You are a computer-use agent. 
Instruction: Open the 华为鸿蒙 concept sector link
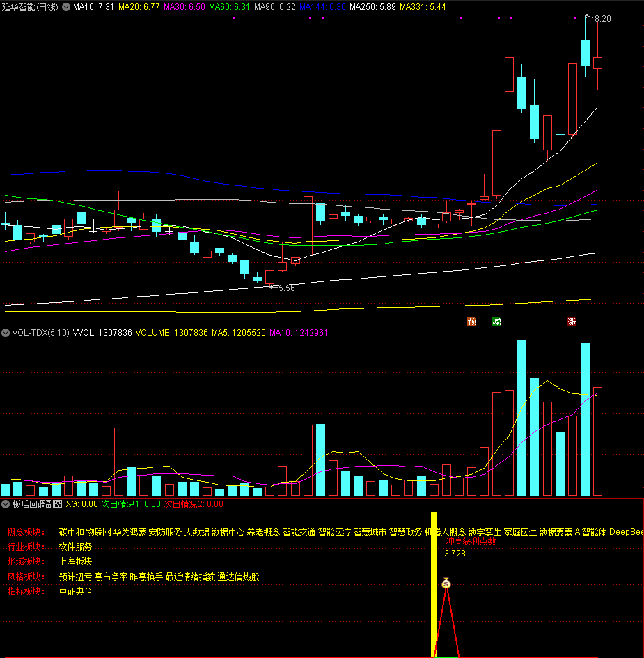(x=130, y=532)
